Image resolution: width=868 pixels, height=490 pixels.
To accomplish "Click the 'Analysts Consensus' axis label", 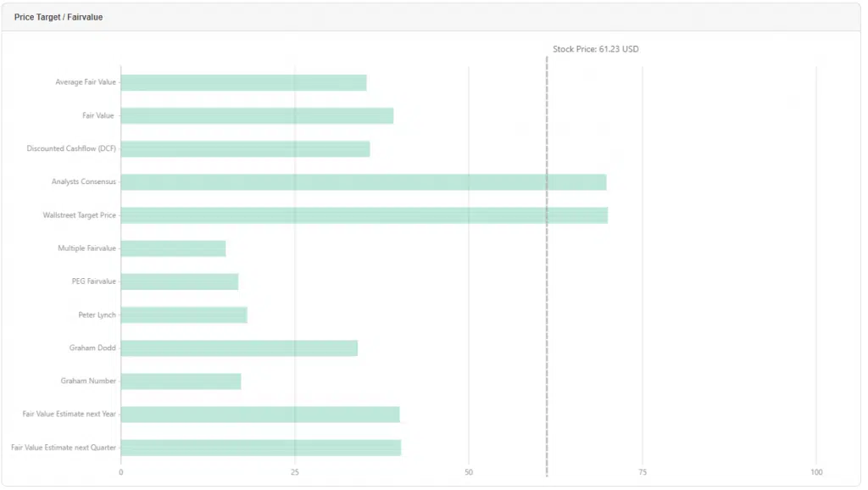I will (x=84, y=182).
